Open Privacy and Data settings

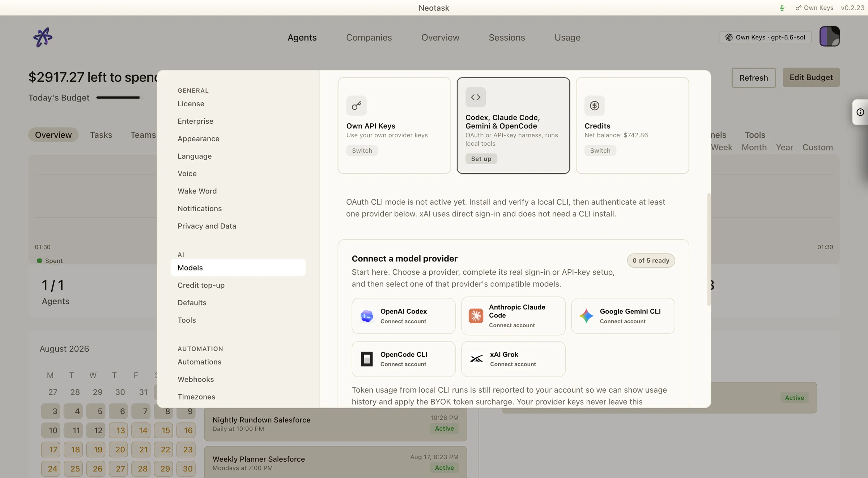[238, 226]
